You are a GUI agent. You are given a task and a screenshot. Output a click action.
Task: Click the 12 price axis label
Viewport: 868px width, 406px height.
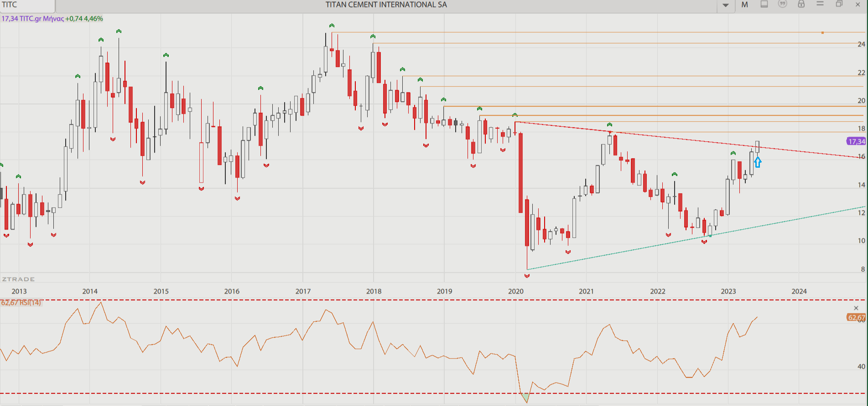point(861,213)
